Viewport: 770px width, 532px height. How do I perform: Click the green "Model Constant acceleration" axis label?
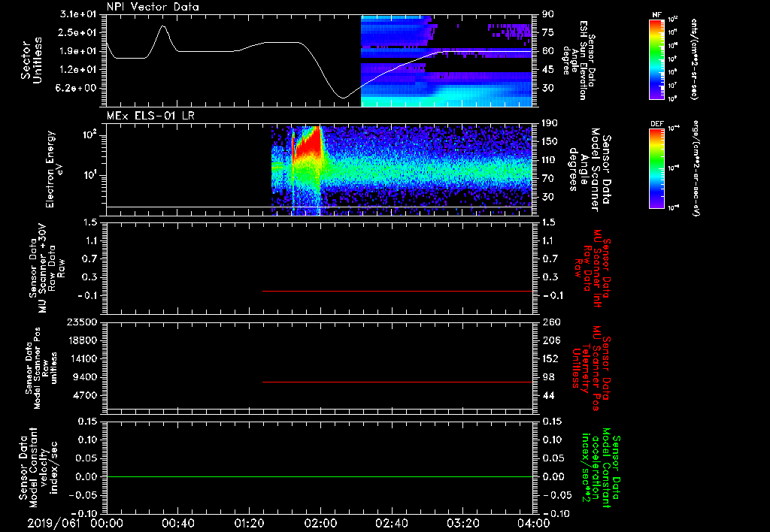[601, 467]
